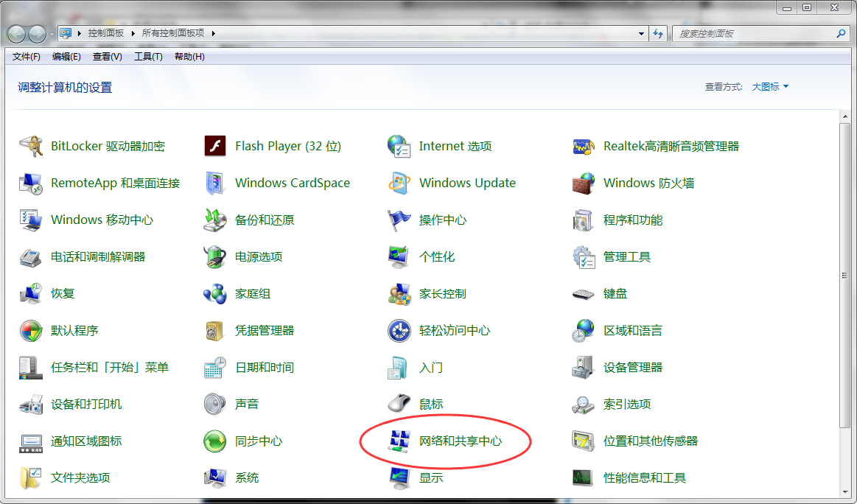
Task: Click the 通知区域图标 link
Action: 86,441
